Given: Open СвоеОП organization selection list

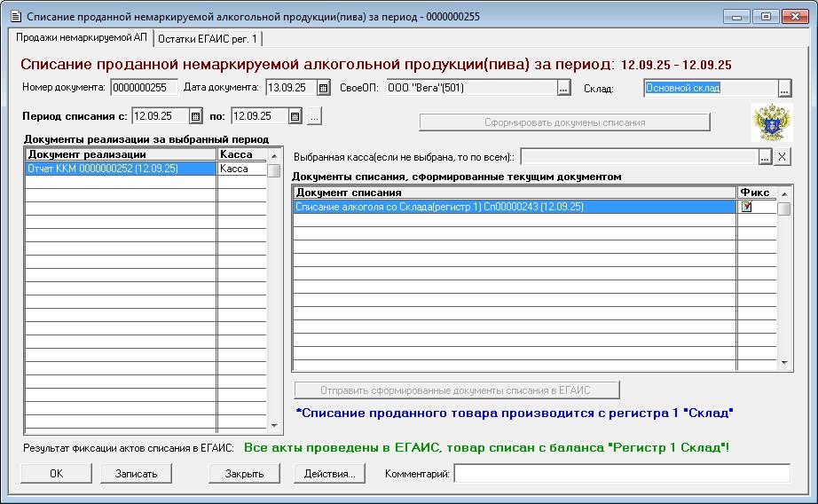Looking at the screenshot, I should (x=563, y=88).
